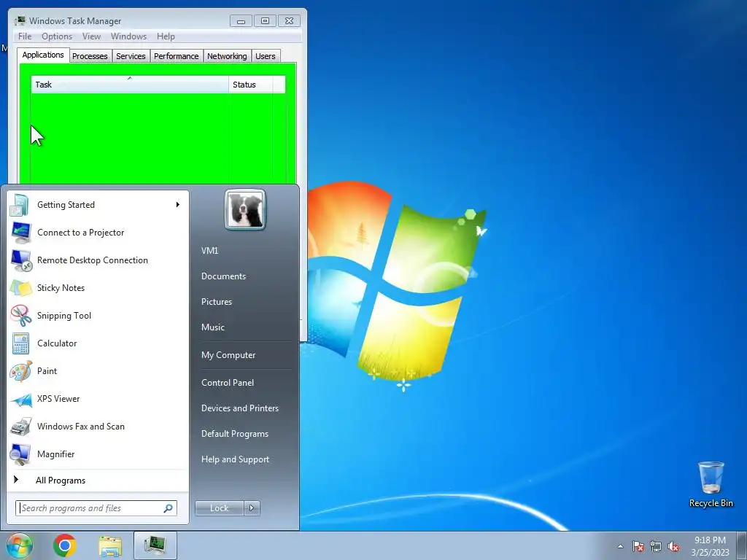Switch to the Applications tab

pos(43,55)
